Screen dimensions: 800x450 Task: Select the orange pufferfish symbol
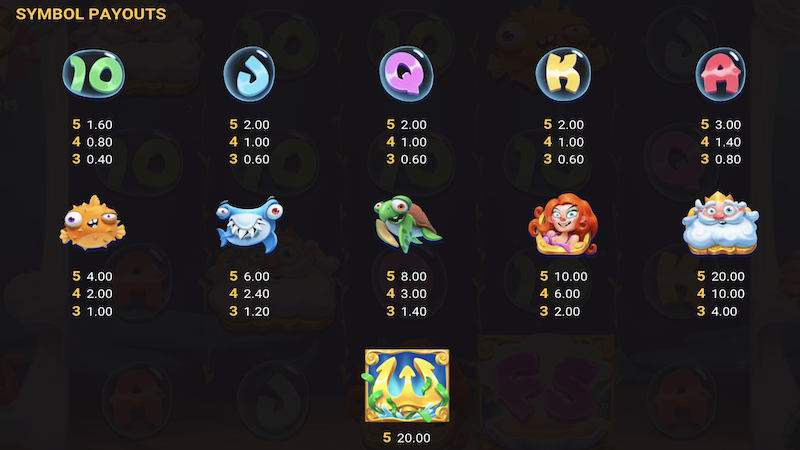(x=92, y=223)
